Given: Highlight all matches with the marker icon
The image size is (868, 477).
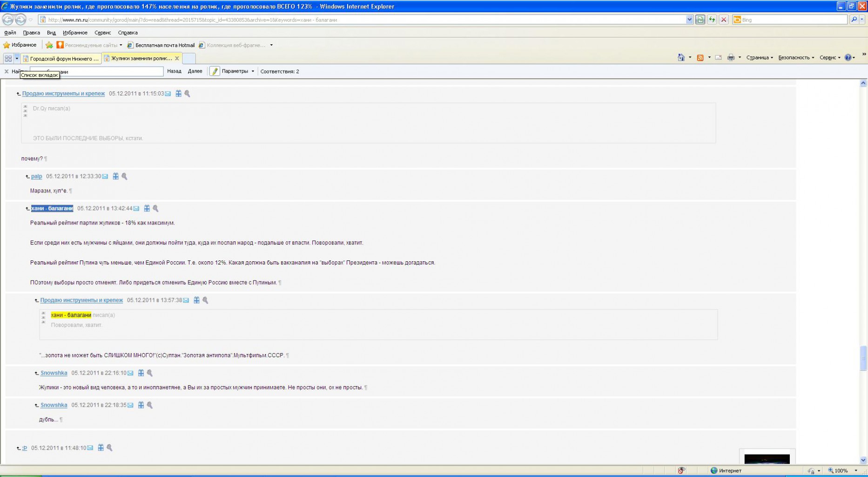Looking at the screenshot, I should click(x=215, y=71).
